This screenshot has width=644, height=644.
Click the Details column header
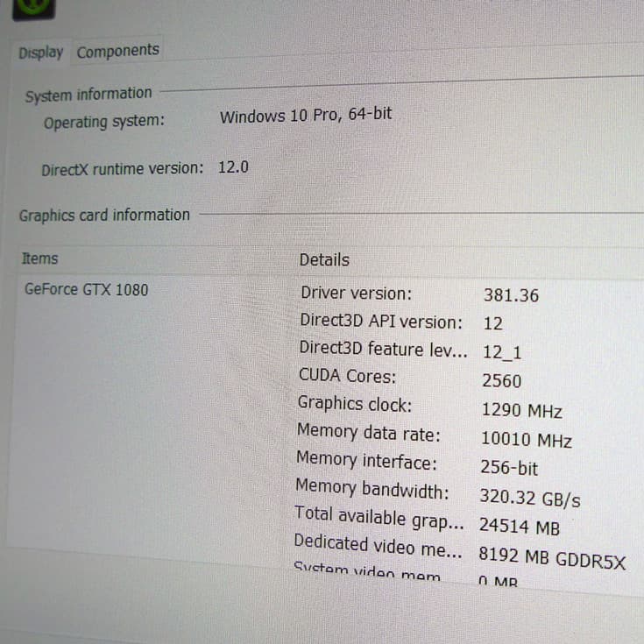pyautogui.click(x=324, y=260)
